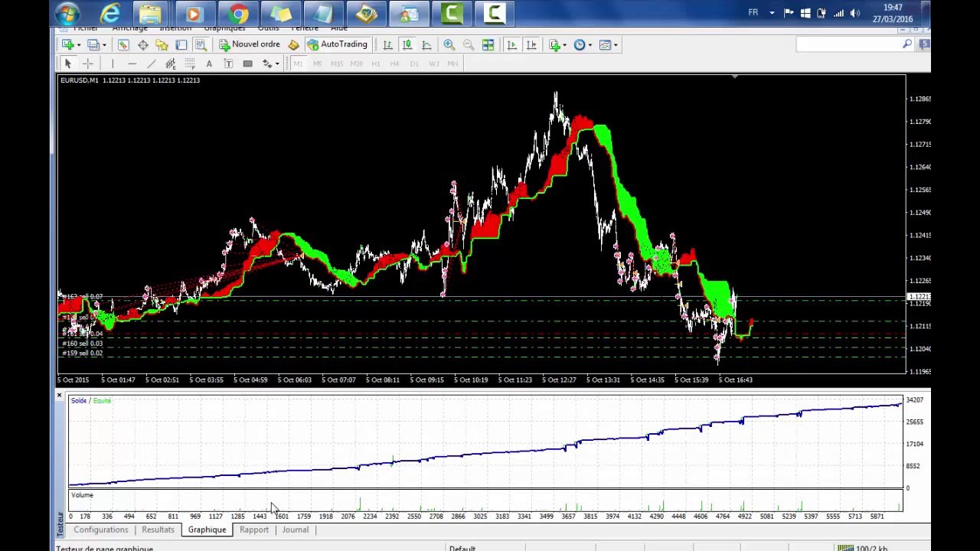Open the chart templates icon
The image size is (980, 551).
pos(605,44)
